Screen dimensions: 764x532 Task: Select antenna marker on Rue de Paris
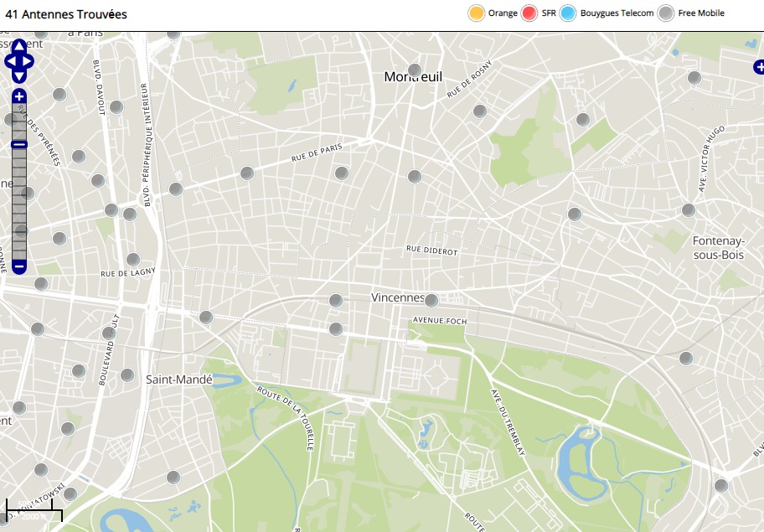click(x=341, y=173)
